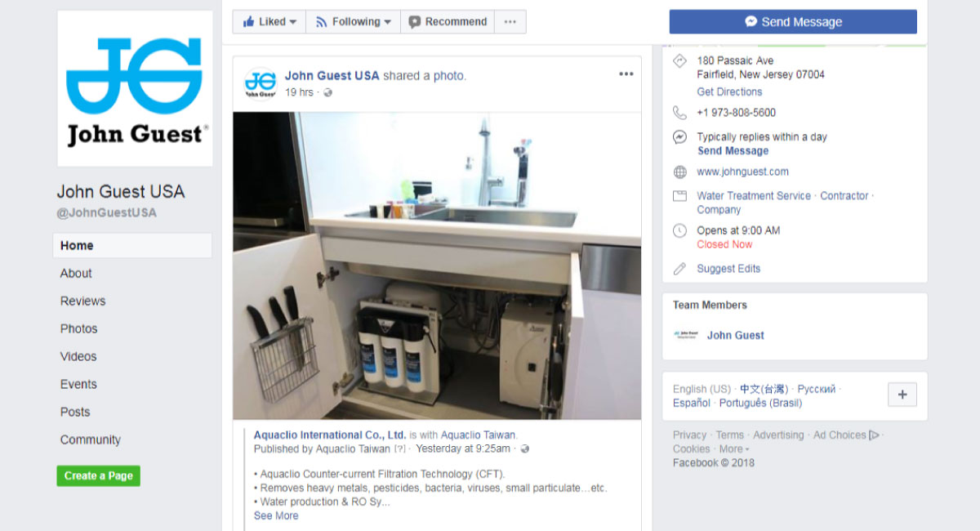
Task: Click the John Guest logo profile picture
Action: 135,89
